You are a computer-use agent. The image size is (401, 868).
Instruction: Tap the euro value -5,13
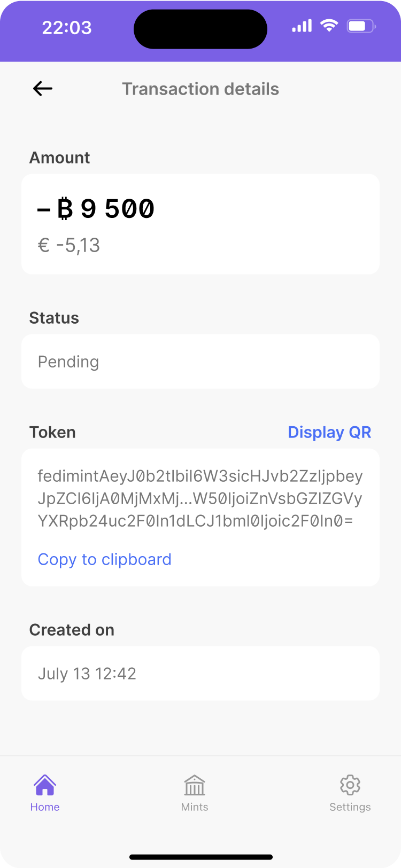pyautogui.click(x=70, y=246)
